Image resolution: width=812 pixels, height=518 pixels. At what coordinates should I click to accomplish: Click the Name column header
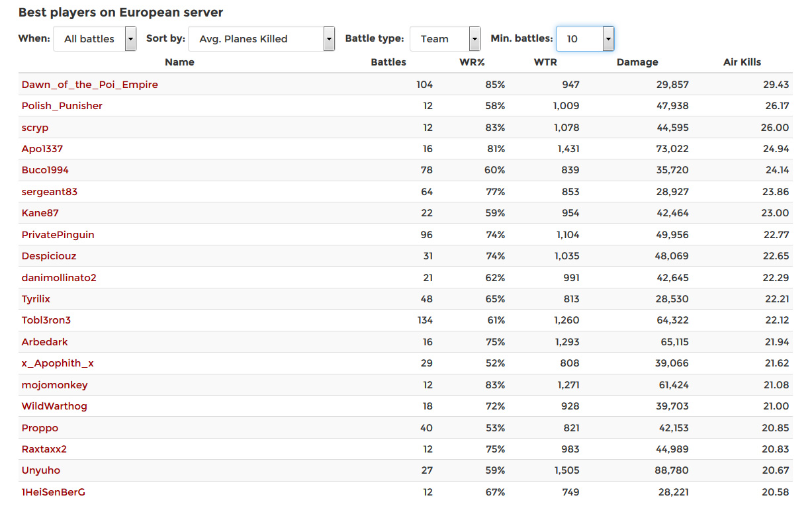[179, 62]
